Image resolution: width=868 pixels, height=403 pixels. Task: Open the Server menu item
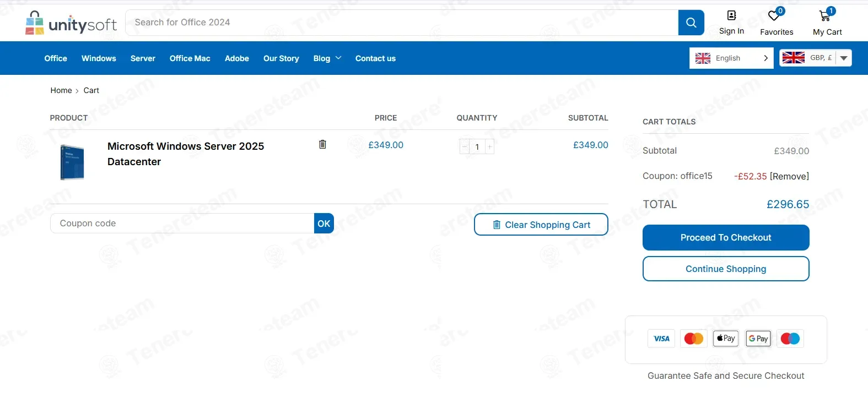coord(143,58)
